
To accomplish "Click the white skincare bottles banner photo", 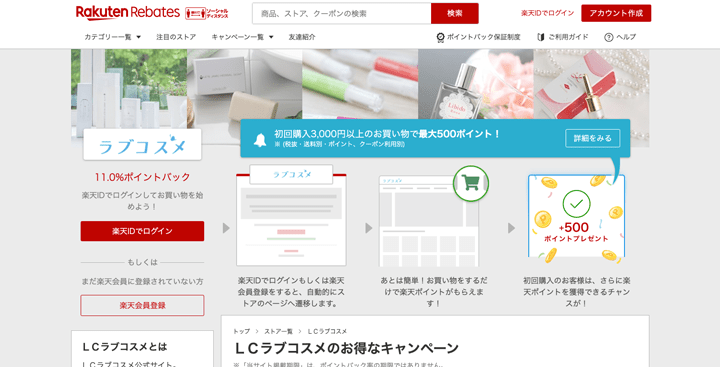I will [x=129, y=89].
